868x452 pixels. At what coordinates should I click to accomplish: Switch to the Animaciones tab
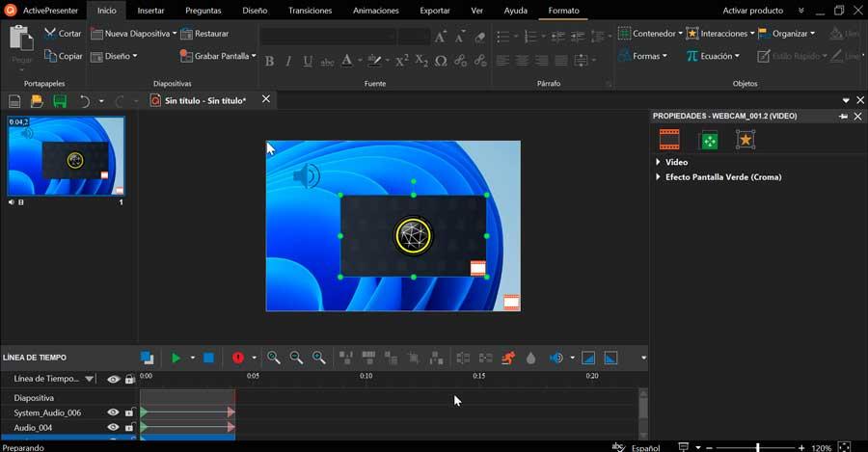[376, 11]
